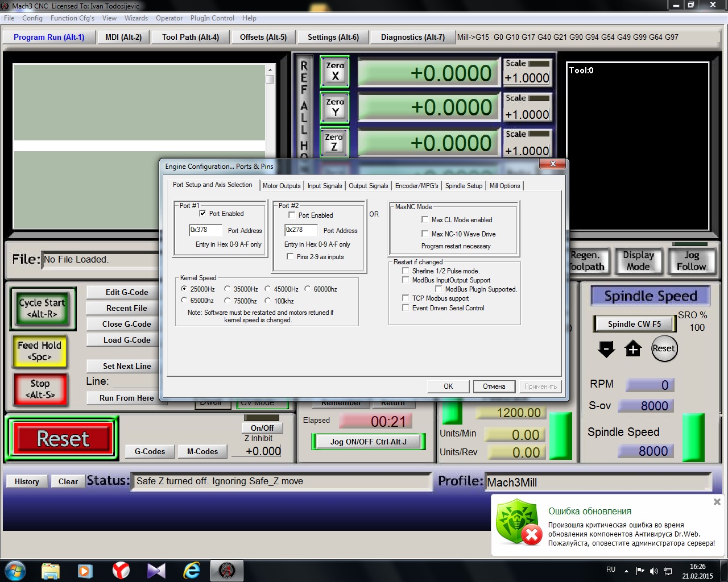
Task: Click the Jog ON/OFF Ctrl-Alt-J button
Action: (368, 442)
